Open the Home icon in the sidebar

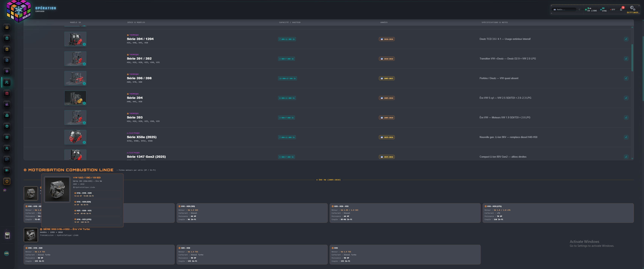7,27
